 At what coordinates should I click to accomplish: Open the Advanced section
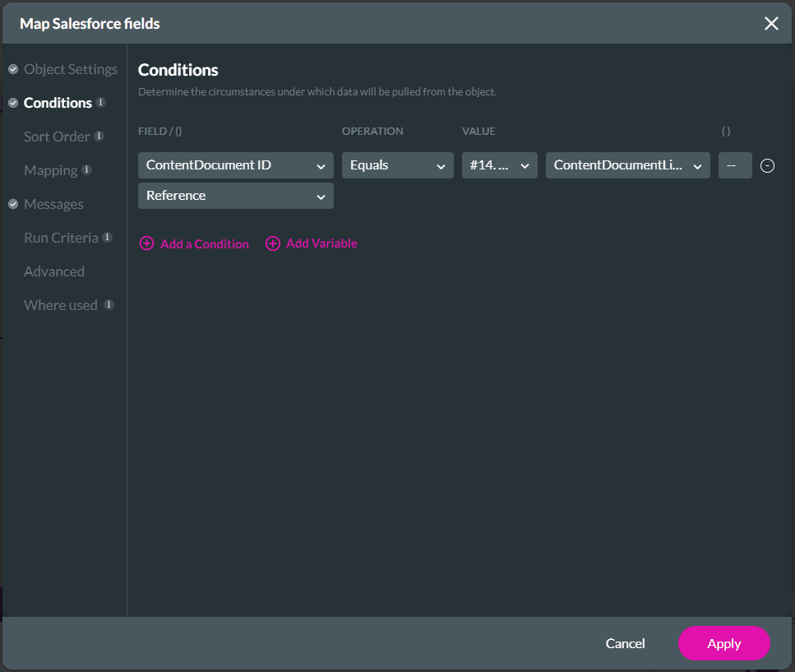click(54, 271)
